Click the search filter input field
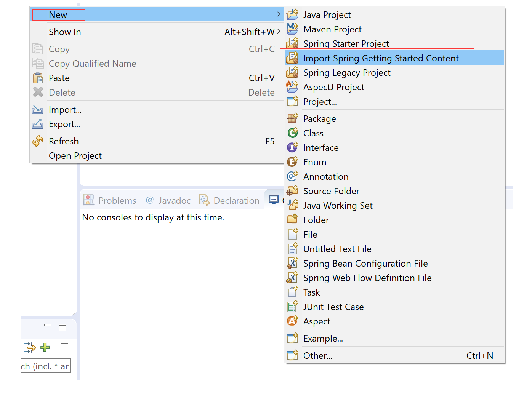This screenshot has height=401, width=532. coord(45,366)
